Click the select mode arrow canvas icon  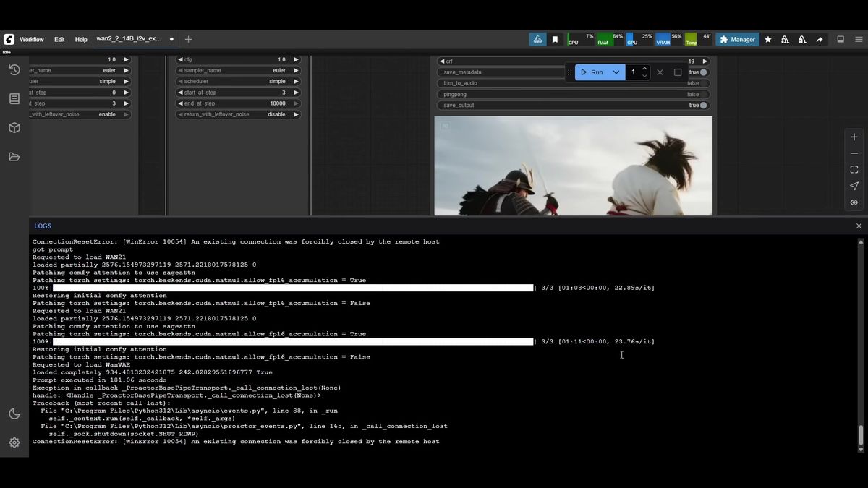coord(854,187)
